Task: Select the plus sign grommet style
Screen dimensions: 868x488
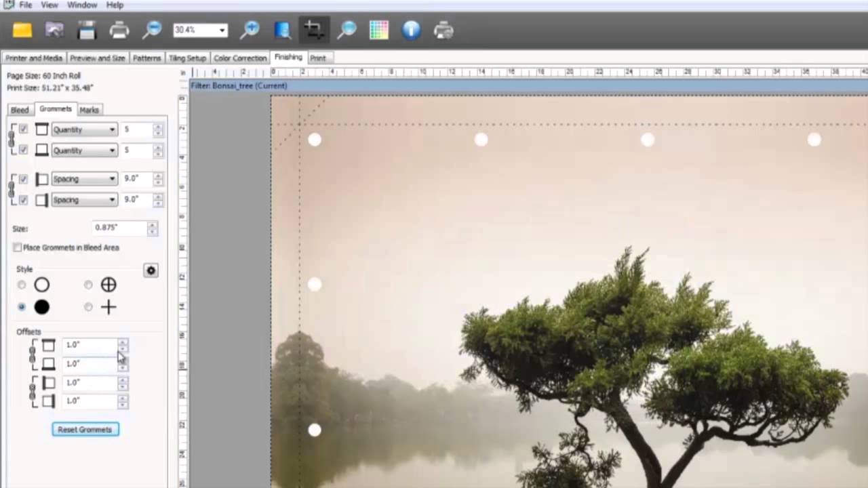Action: pos(88,307)
